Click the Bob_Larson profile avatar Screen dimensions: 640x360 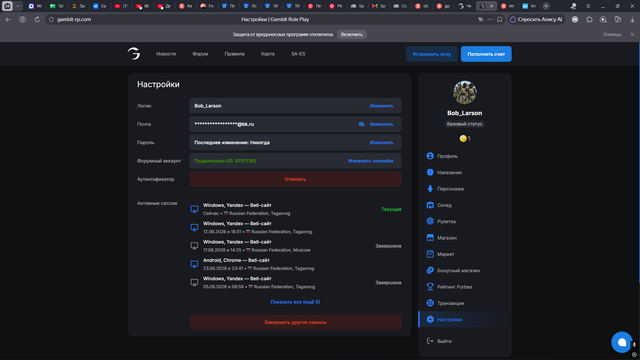point(464,92)
